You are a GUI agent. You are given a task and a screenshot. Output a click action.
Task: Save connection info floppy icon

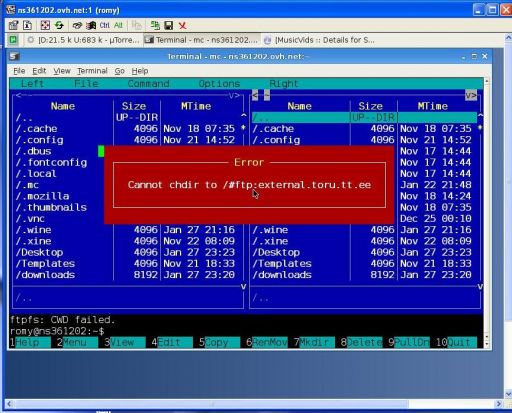169,25
